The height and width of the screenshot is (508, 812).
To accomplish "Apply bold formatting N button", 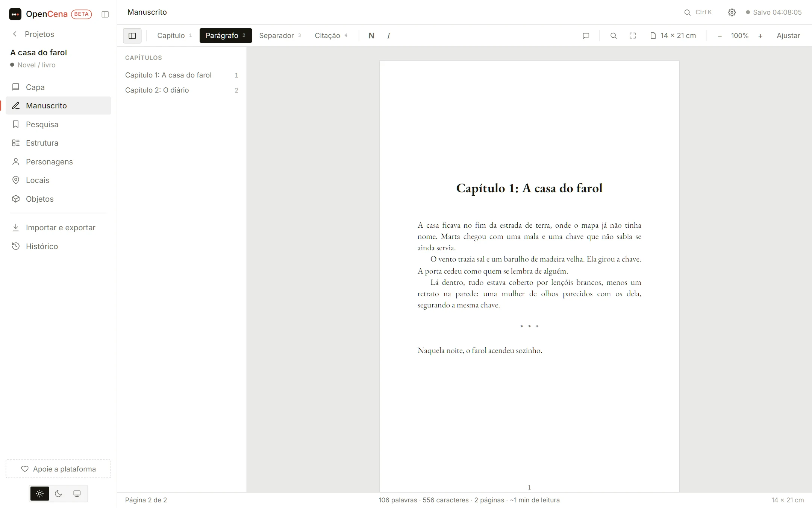I will [x=371, y=36].
